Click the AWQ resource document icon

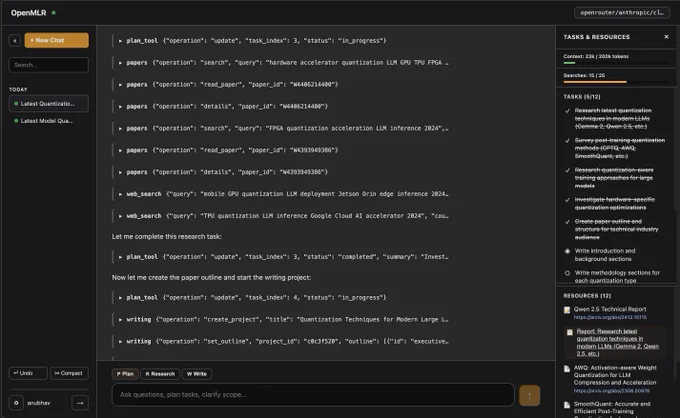(567, 369)
